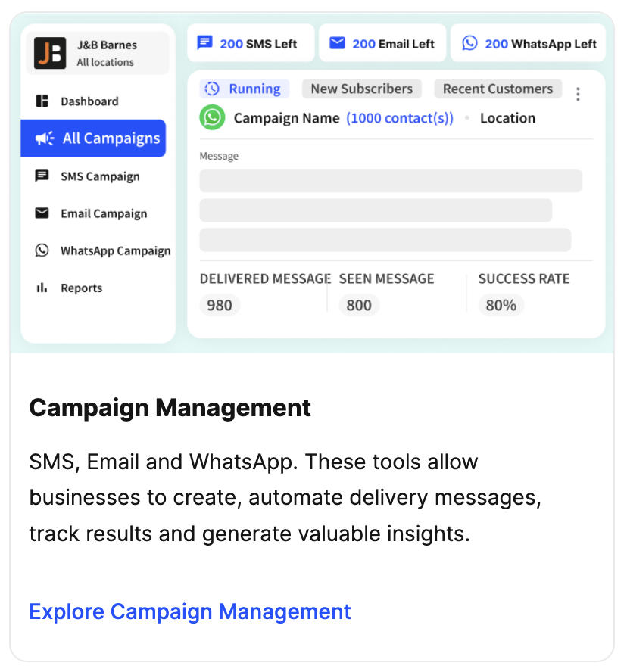This screenshot has height=672, width=627.
Task: Click the Dashboard sidebar icon
Action: 42,101
